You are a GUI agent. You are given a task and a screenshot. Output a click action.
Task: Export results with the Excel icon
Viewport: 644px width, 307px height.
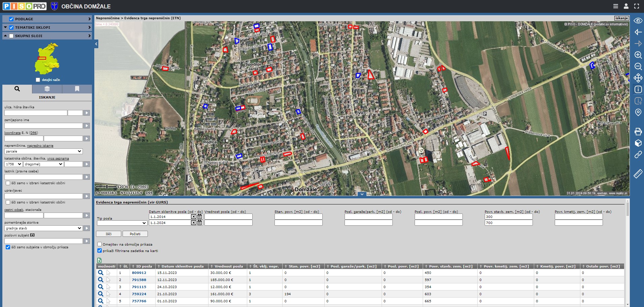coord(99,260)
